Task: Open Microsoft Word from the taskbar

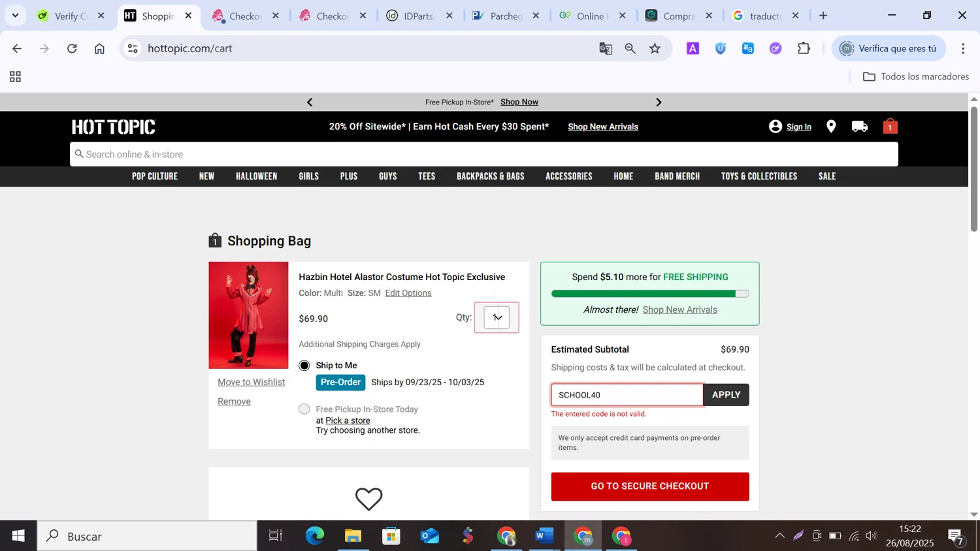Action: coord(544,536)
